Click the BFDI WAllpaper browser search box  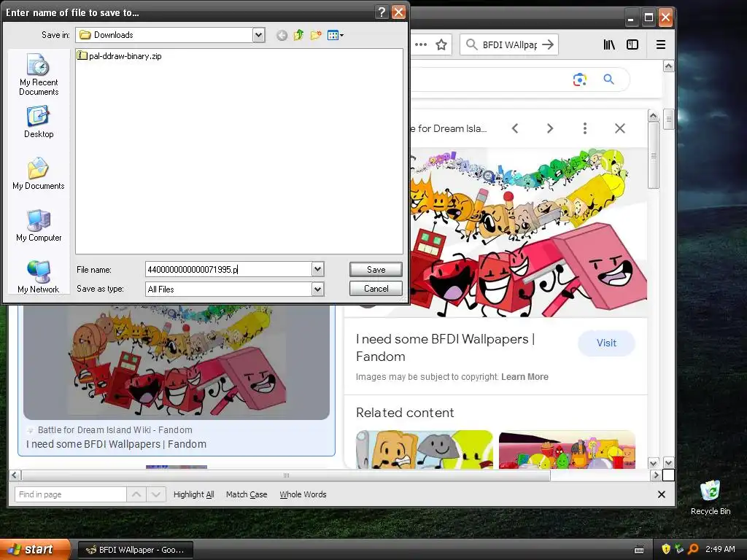tap(510, 44)
